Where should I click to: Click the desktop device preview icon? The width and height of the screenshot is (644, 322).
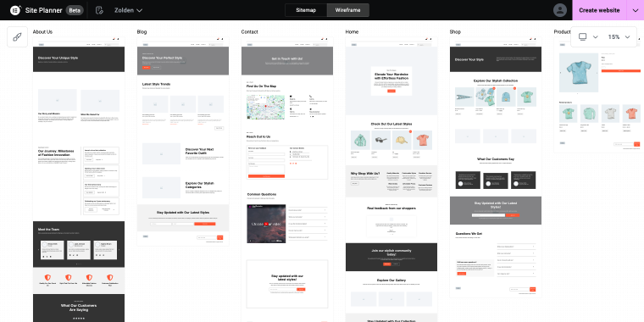[x=582, y=37]
